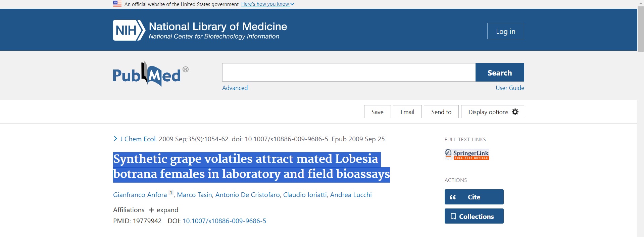Click the US flag icon
Viewport: 644px width, 237px height.
[x=117, y=4]
